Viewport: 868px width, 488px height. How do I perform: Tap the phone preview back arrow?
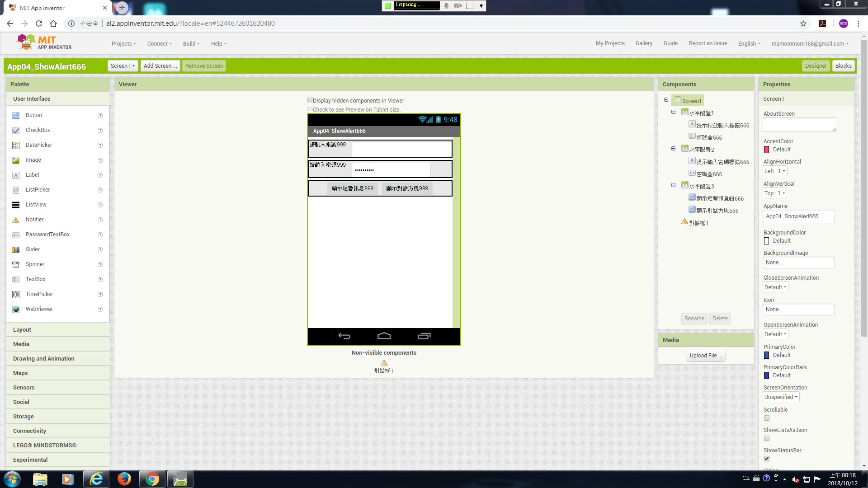[x=344, y=336]
